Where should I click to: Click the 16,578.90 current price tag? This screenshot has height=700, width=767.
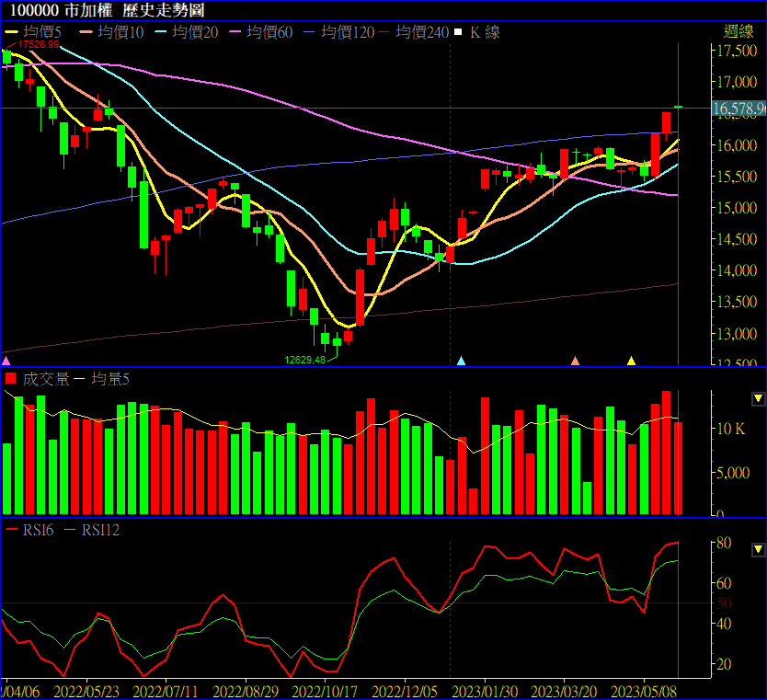tap(738, 109)
